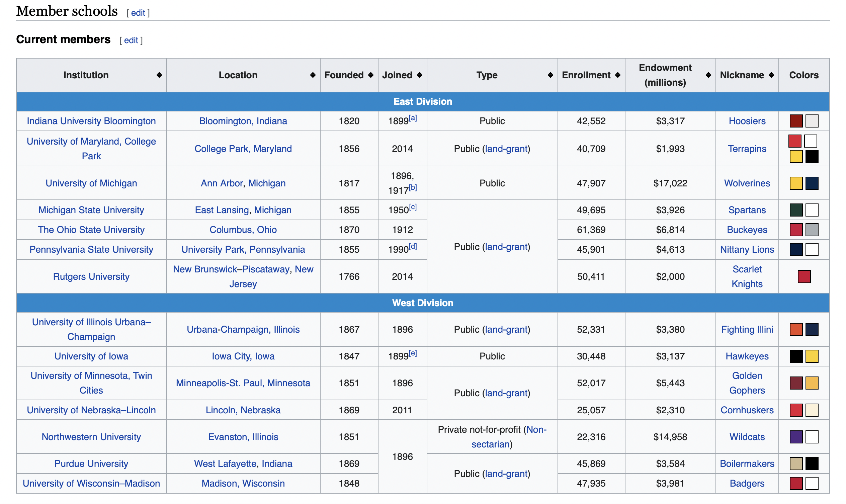Follow the Columbus, Ohio location link
846x504 pixels.
coord(244,230)
